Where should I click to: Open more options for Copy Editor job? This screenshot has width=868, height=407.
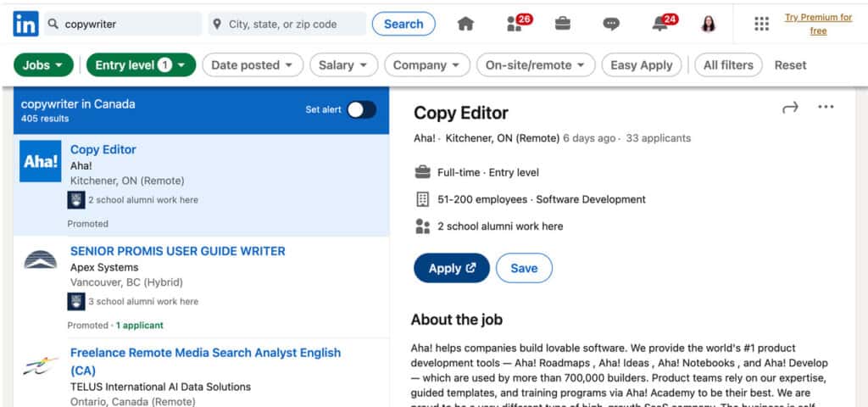point(826,108)
